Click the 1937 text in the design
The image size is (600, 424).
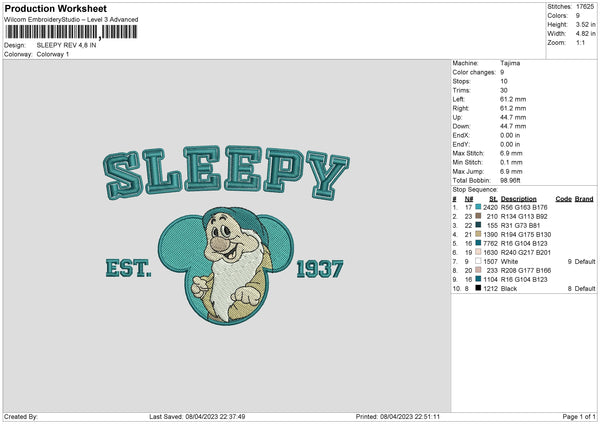tap(320, 269)
